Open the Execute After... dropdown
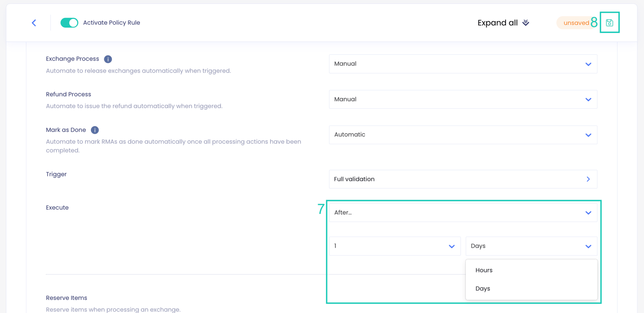The width and height of the screenshot is (644, 313). [x=463, y=213]
